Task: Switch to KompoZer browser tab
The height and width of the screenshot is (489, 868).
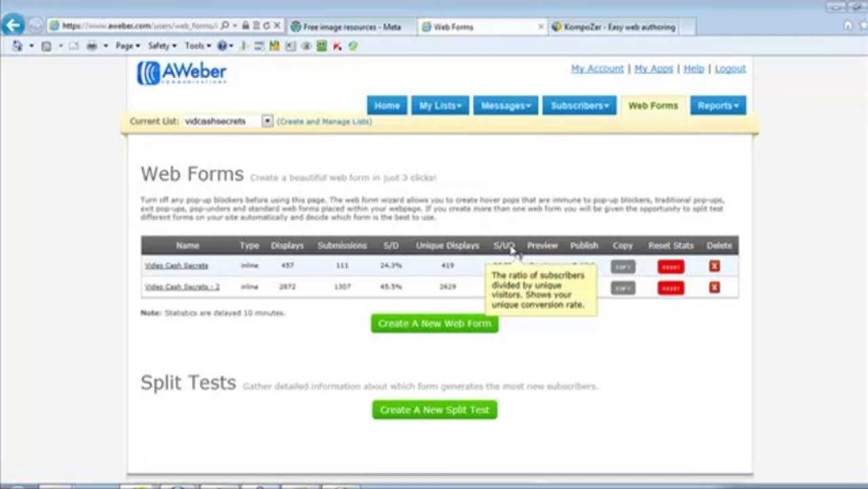Action: (613, 26)
